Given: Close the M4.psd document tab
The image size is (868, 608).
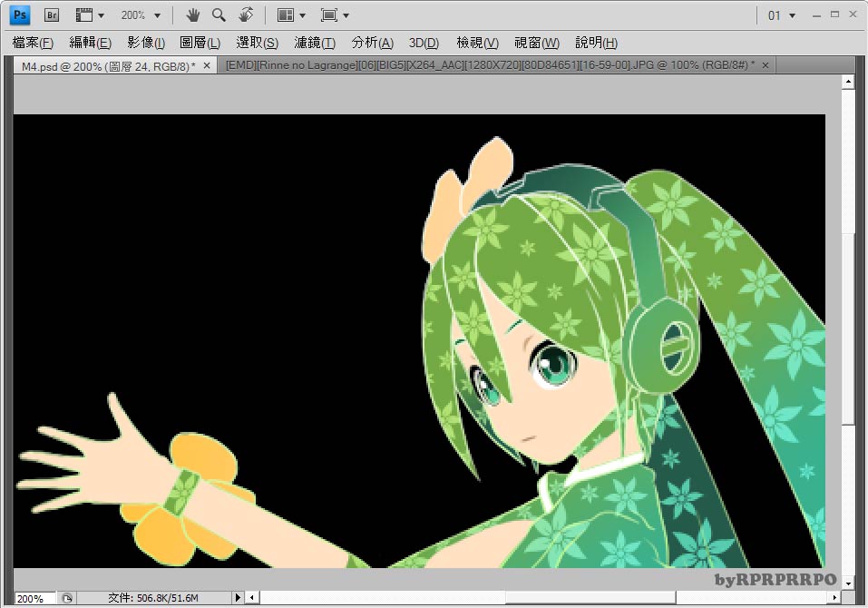Looking at the screenshot, I should [x=207, y=65].
